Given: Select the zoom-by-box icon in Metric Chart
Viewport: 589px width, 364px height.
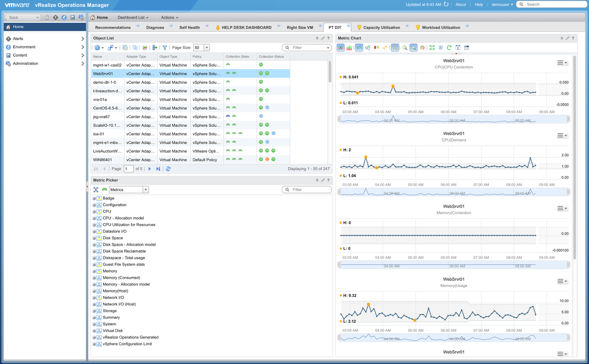Looking at the screenshot, I should (413, 47).
